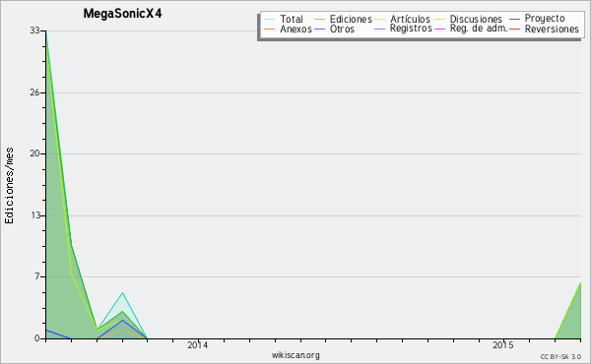Click the 'CC BY-SA 3.0' license text

[x=560, y=357]
